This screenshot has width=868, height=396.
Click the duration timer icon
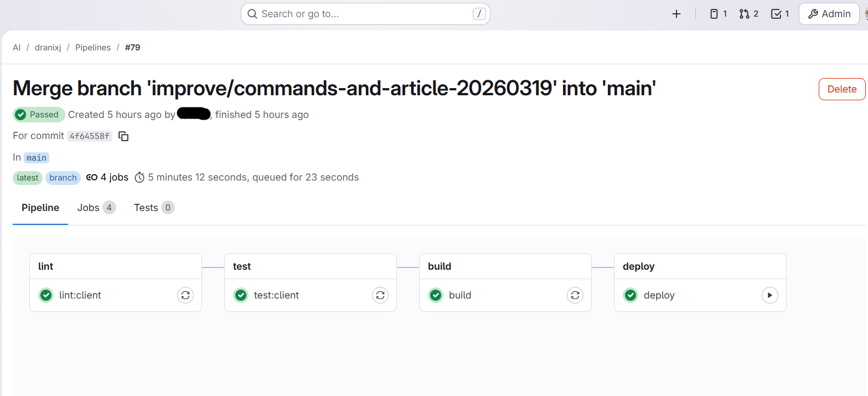coord(139,178)
